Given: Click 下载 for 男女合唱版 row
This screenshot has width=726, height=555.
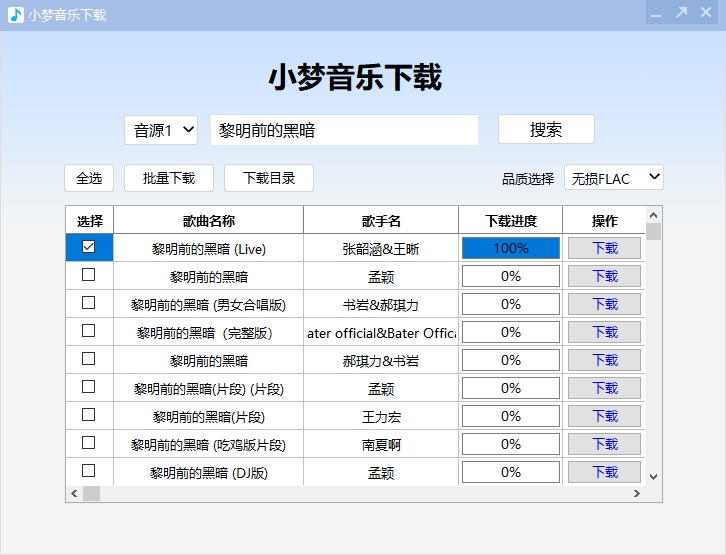Looking at the screenshot, I should click(x=605, y=304).
